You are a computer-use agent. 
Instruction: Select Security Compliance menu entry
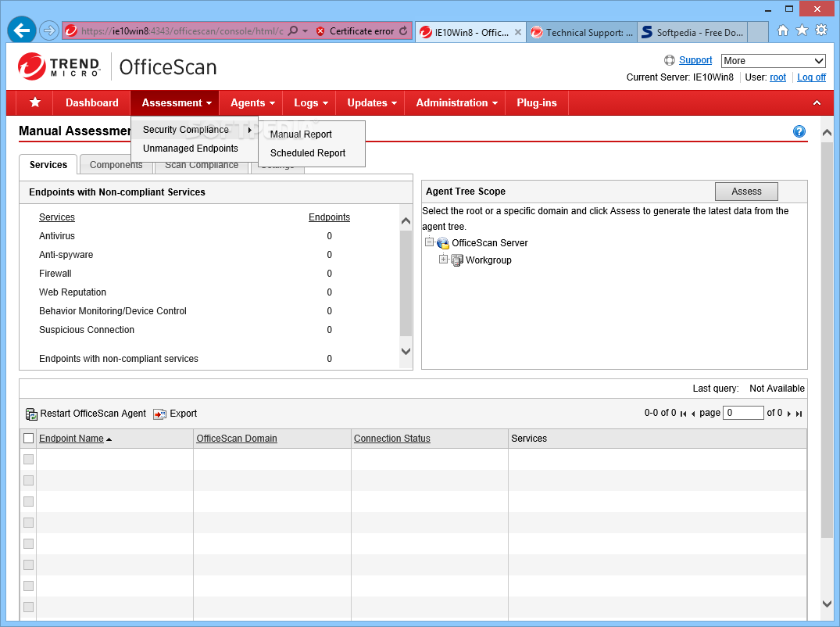click(x=195, y=130)
